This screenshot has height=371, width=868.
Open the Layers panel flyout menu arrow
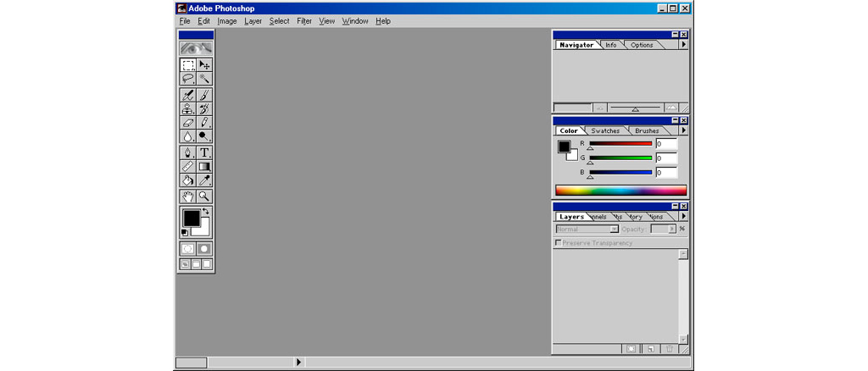point(684,216)
